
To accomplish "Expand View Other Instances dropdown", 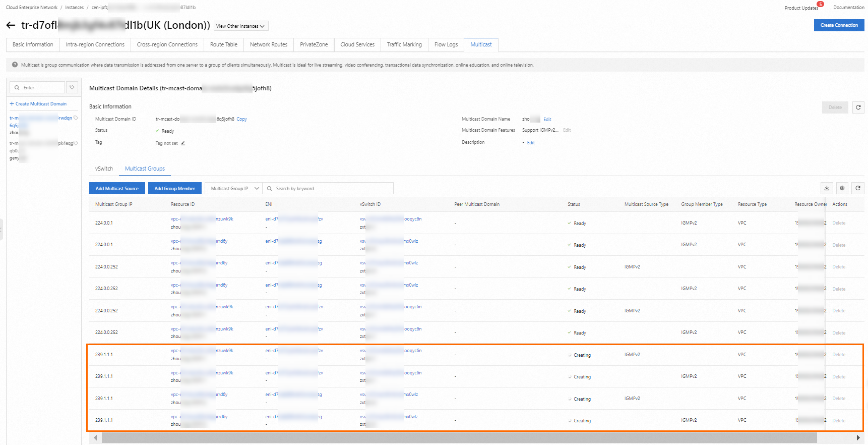I will 241,26.
